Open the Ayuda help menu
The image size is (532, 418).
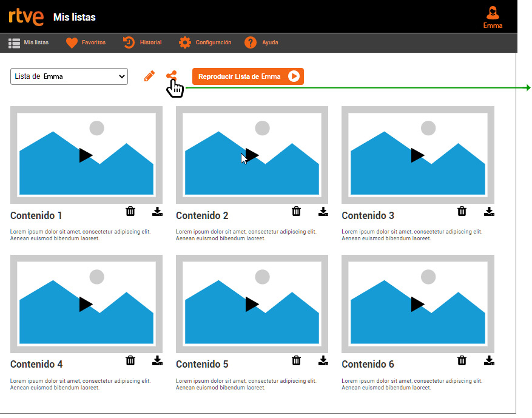tap(261, 42)
